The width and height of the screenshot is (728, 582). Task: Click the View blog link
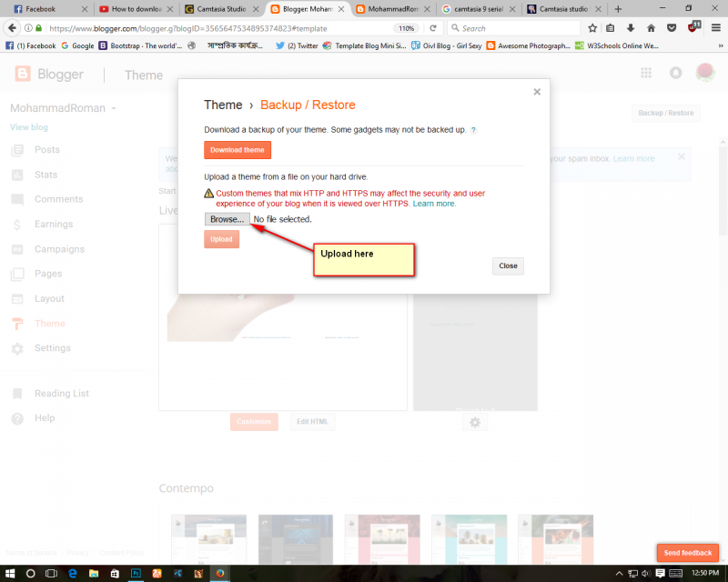[29, 127]
